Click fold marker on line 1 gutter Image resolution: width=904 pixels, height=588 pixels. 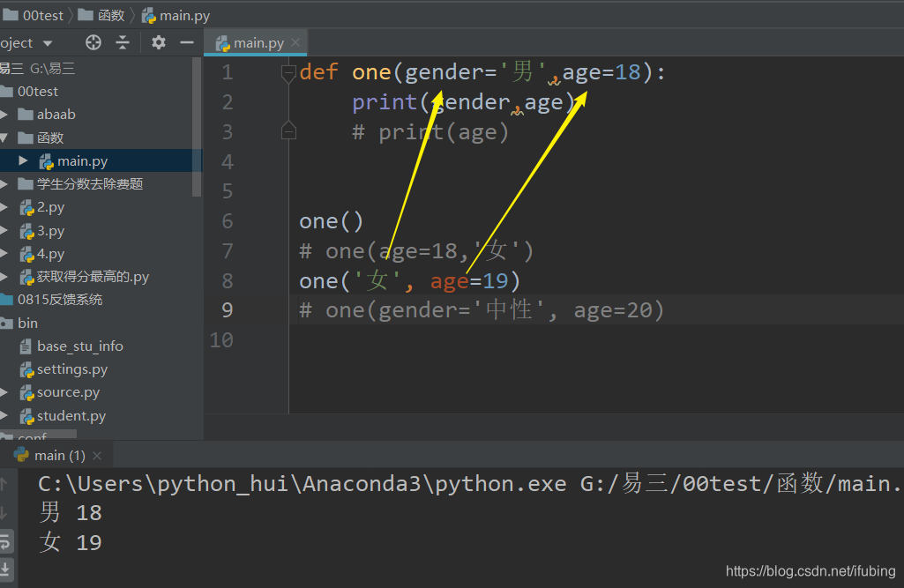click(x=288, y=73)
